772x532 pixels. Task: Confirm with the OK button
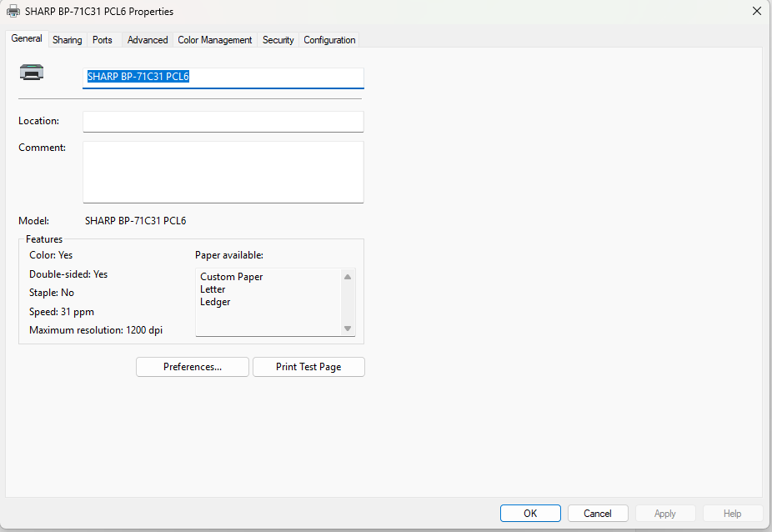coord(530,514)
